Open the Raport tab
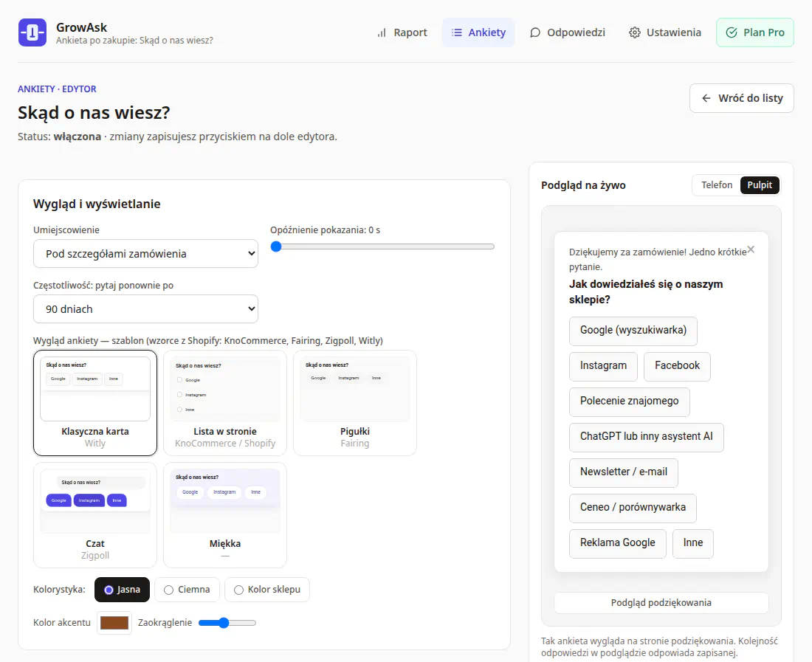812x662 pixels. 402,32
